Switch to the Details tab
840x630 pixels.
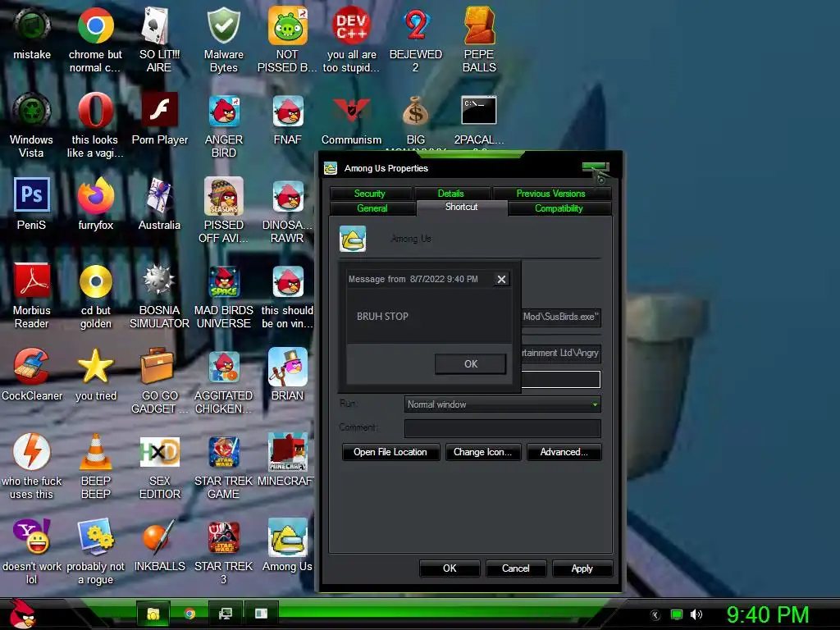(x=452, y=194)
